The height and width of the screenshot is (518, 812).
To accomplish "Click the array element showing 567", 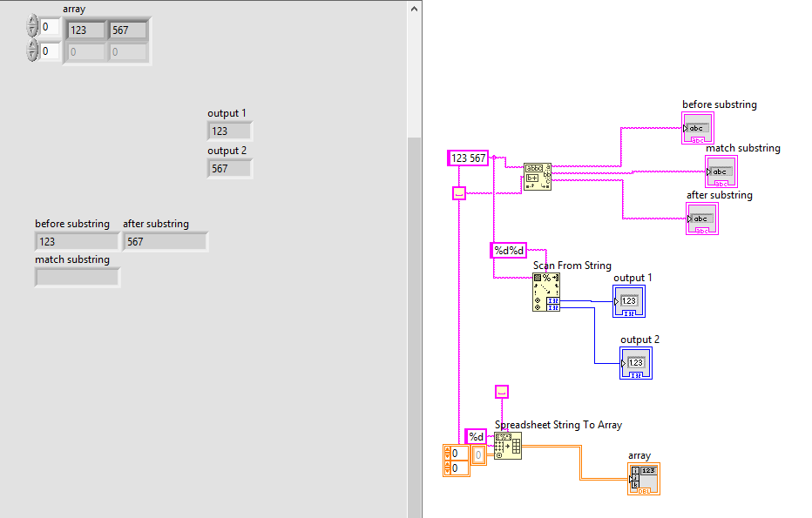I will pos(127,30).
